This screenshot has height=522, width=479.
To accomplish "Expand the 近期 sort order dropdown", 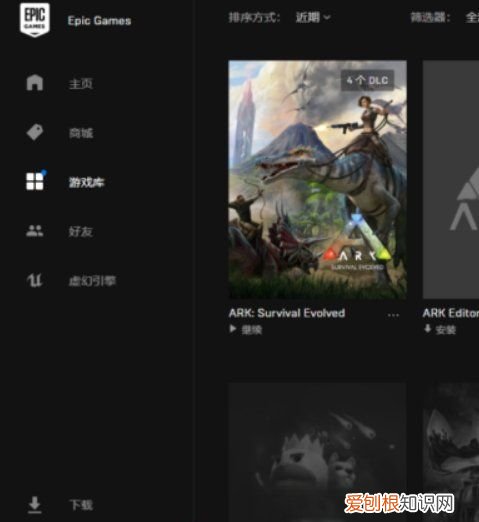I will point(313,17).
